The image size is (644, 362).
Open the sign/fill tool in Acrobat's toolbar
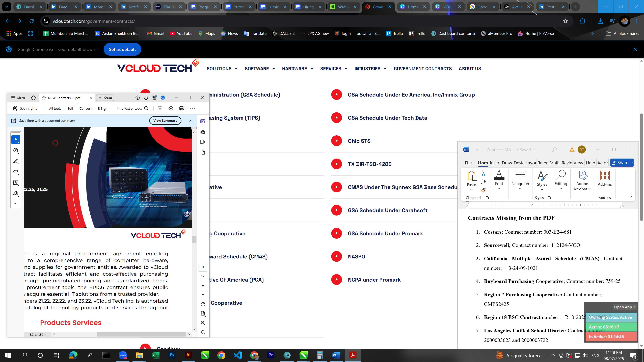[x=16, y=193]
